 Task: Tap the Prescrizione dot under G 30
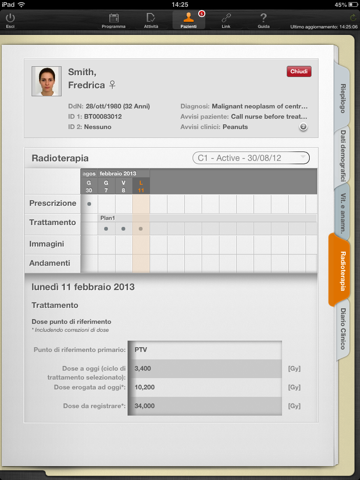(89, 204)
